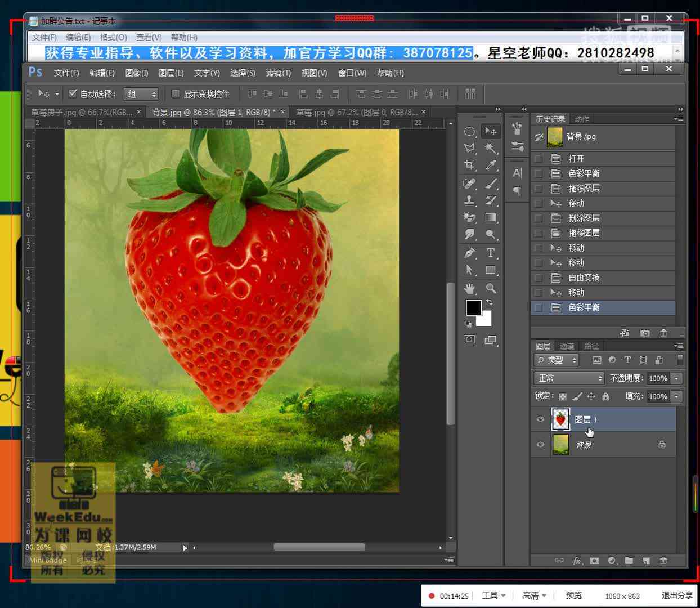This screenshot has width=700, height=608.
Task: Select the Move tool in toolbox
Action: click(x=491, y=132)
